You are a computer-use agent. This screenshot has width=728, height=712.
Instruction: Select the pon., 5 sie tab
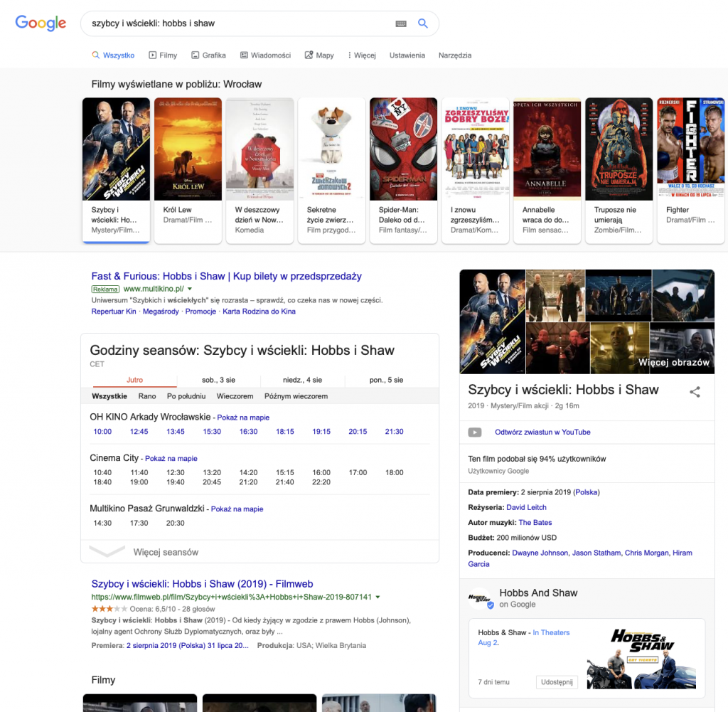click(386, 380)
